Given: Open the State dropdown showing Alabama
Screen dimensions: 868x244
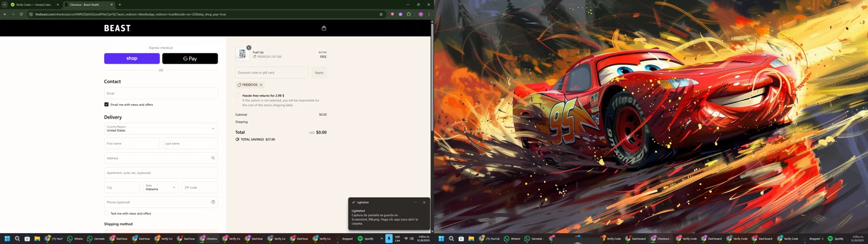Looking at the screenshot, I should (x=160, y=187).
